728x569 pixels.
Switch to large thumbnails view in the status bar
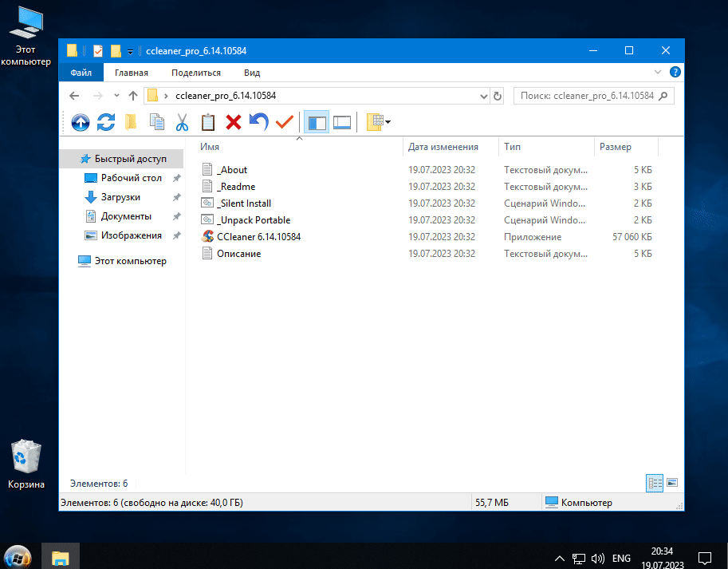[x=672, y=483]
